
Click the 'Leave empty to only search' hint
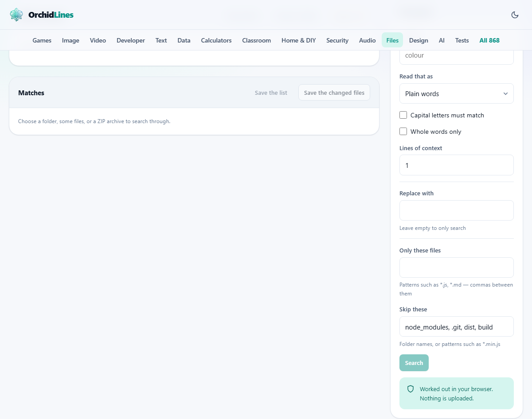tap(433, 228)
